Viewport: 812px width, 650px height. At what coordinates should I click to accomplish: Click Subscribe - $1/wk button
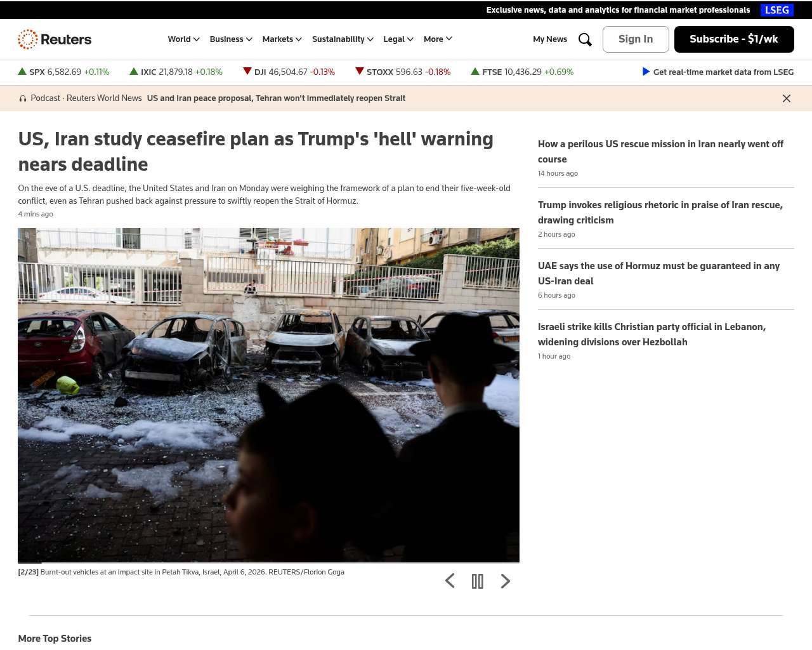734,39
